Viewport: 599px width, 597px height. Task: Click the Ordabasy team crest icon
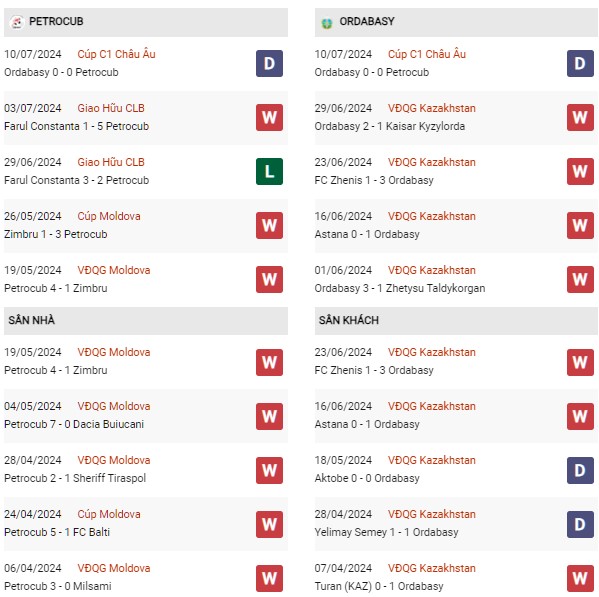point(327,23)
